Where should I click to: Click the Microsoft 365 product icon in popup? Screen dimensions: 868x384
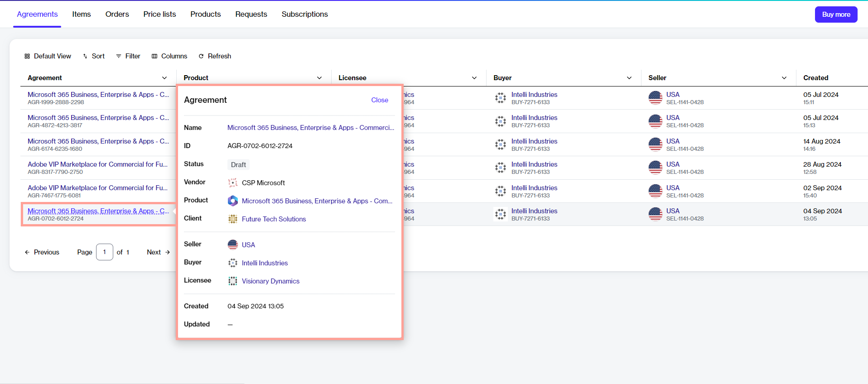[232, 201]
